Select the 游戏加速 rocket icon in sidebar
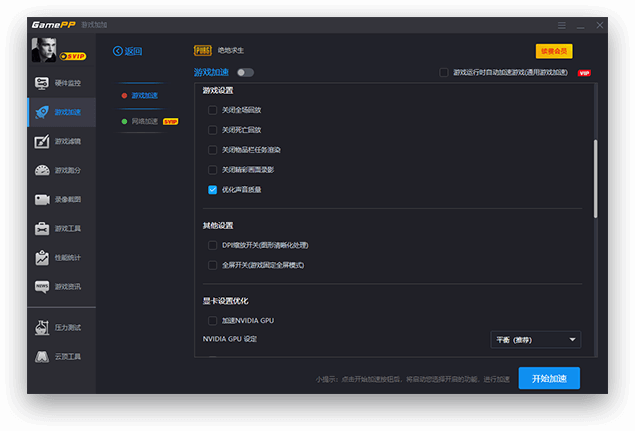 pyautogui.click(x=42, y=113)
